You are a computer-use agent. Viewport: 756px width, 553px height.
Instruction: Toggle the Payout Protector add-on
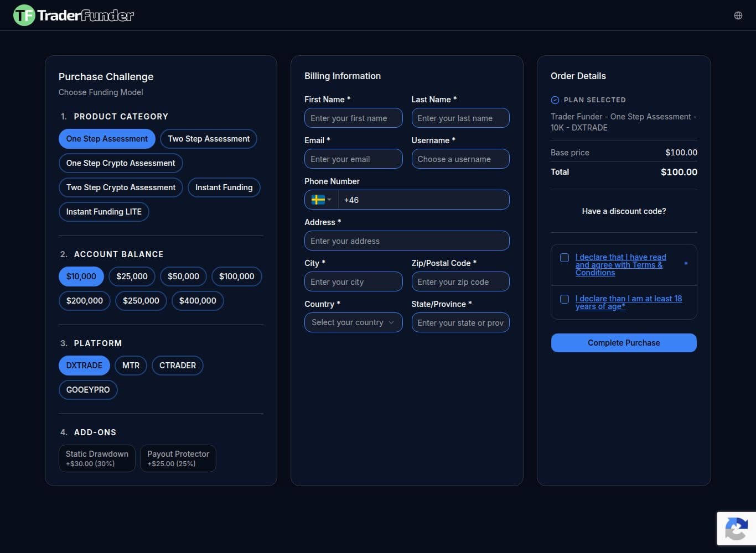tap(178, 458)
